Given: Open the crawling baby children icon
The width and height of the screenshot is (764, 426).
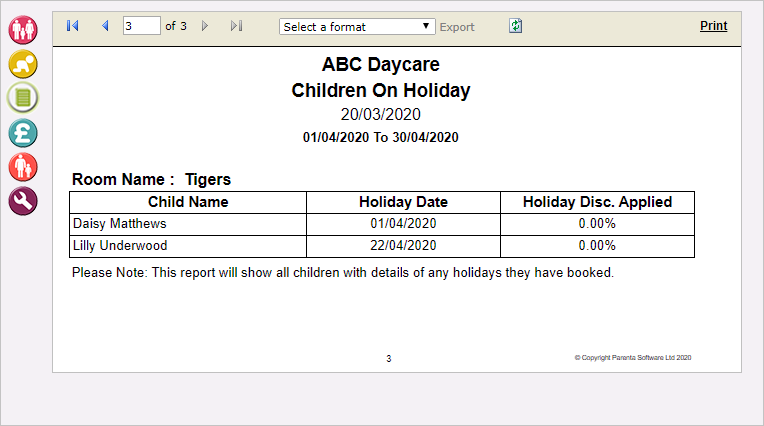Looking at the screenshot, I should (23, 64).
